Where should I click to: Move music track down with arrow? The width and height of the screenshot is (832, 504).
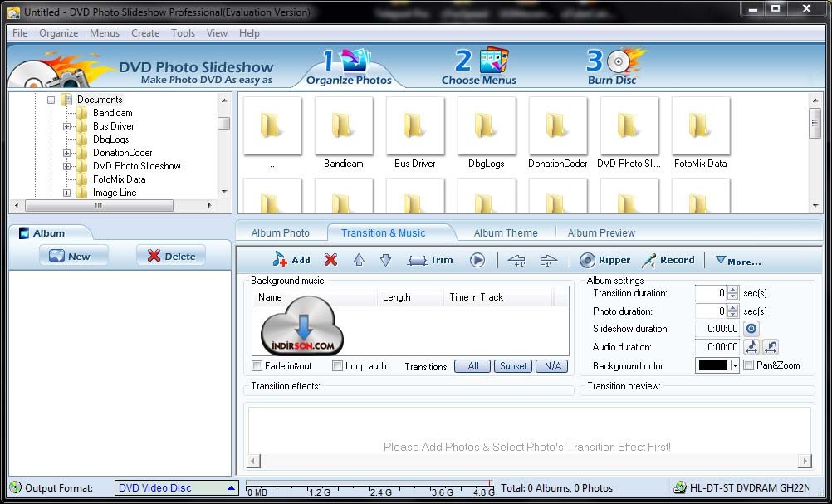[x=386, y=259]
